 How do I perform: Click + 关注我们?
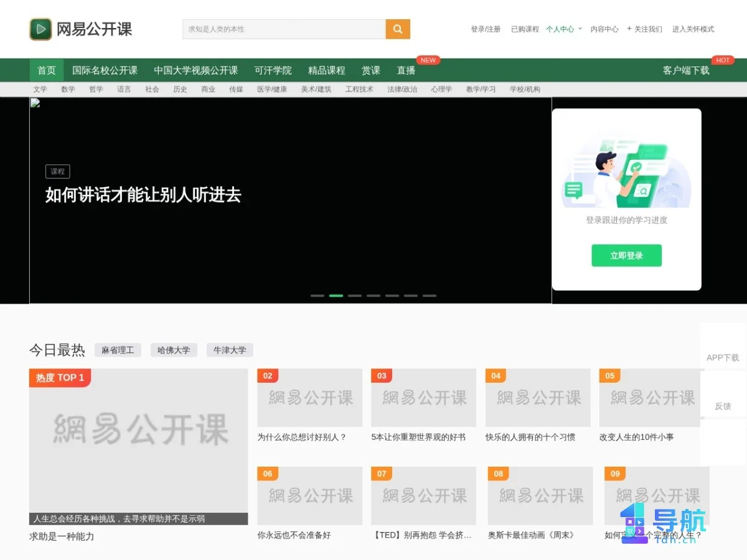pyautogui.click(x=644, y=29)
